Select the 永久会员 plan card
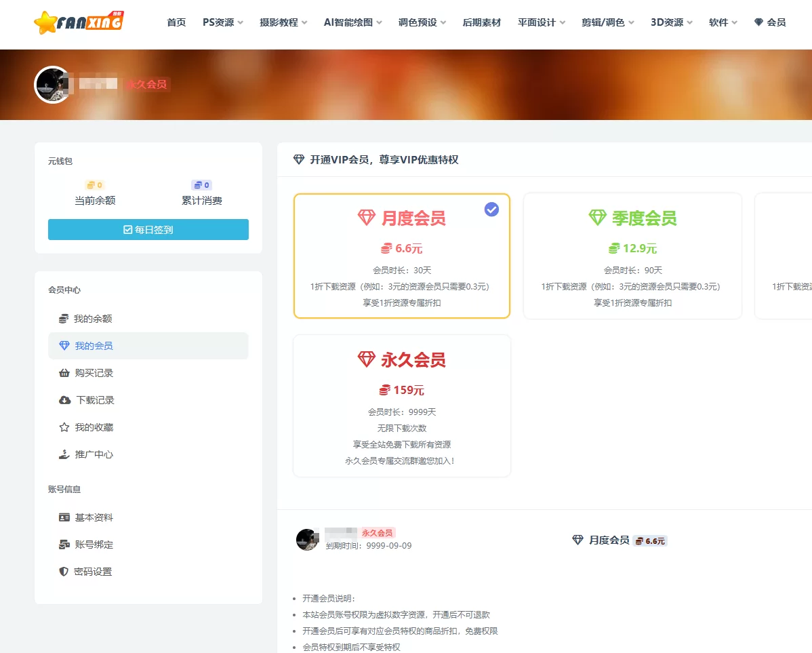 [402, 405]
